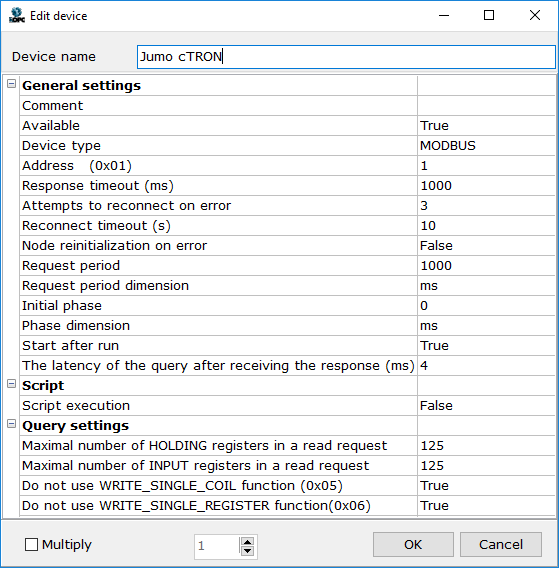
Task: Maximize the Edit device window
Action: 489,15
